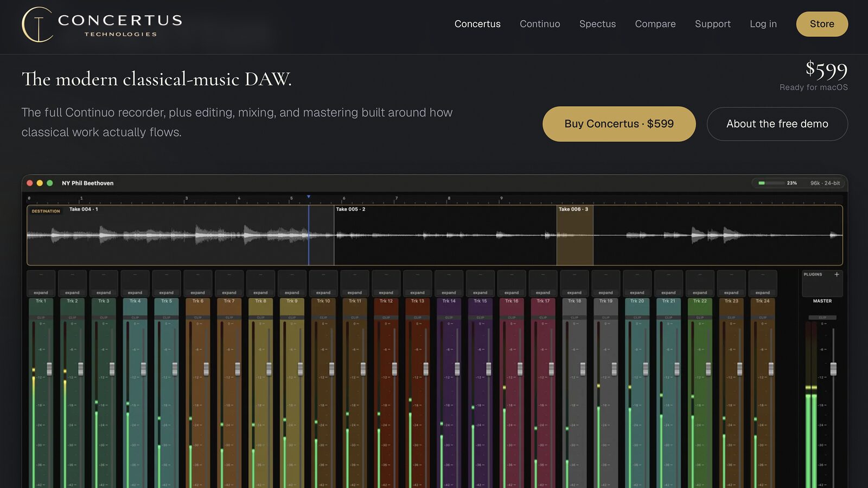
Task: Click ruler mark 8 on the timeline
Action: (x=449, y=198)
